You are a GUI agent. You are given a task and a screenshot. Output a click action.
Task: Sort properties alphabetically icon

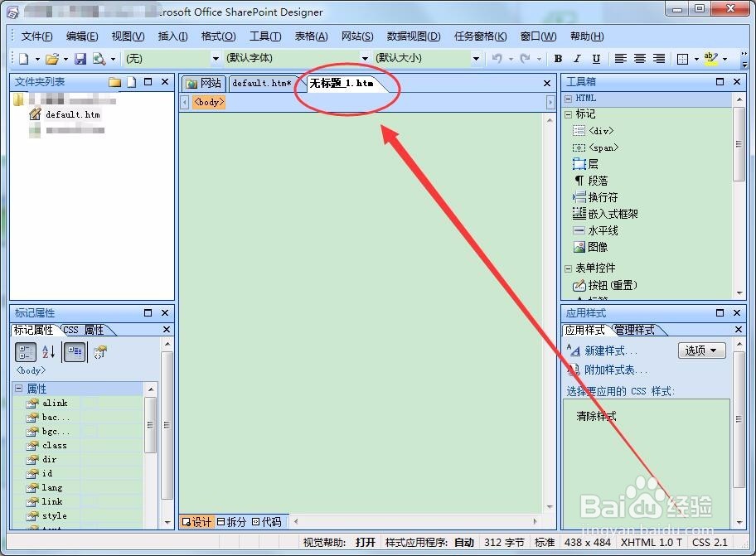click(x=49, y=352)
